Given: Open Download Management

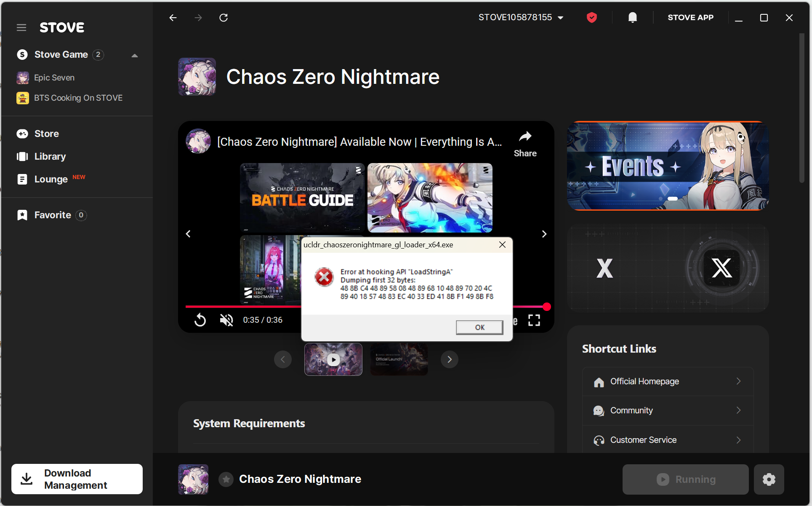Looking at the screenshot, I should (77, 479).
